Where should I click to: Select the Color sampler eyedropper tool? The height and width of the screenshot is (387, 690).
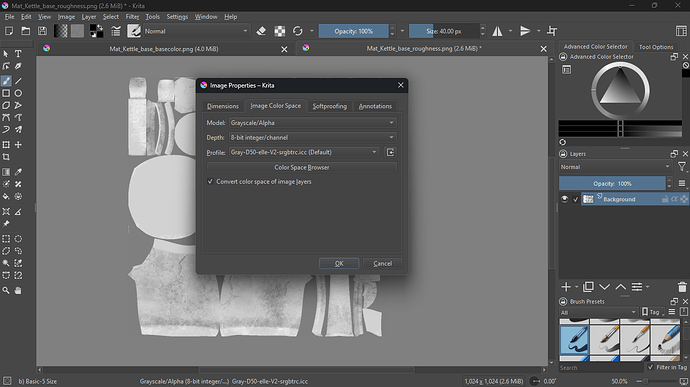tap(18, 172)
